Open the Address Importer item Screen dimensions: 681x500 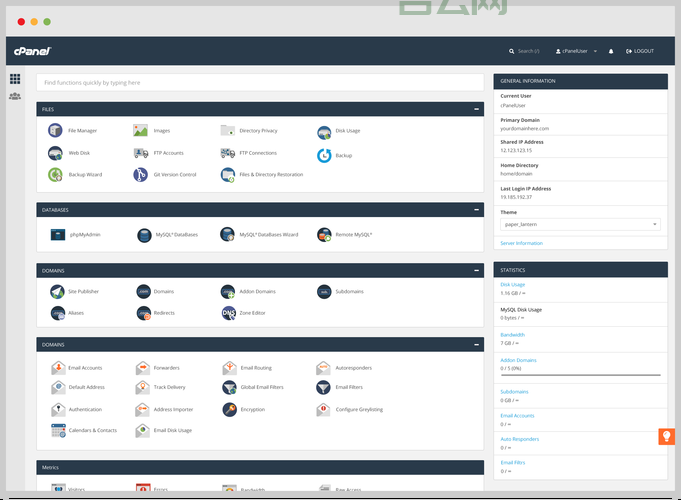[x=164, y=409]
